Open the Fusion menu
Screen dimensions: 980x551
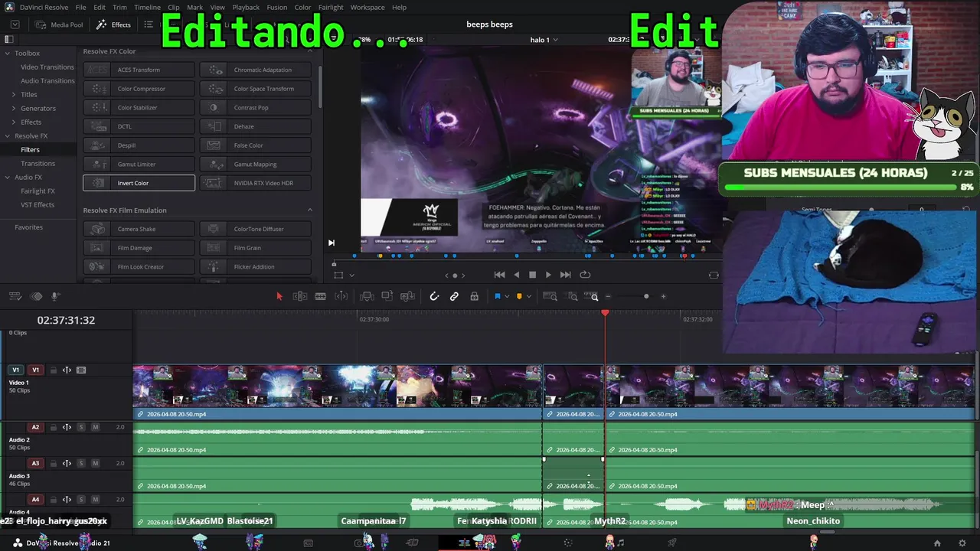pyautogui.click(x=277, y=7)
